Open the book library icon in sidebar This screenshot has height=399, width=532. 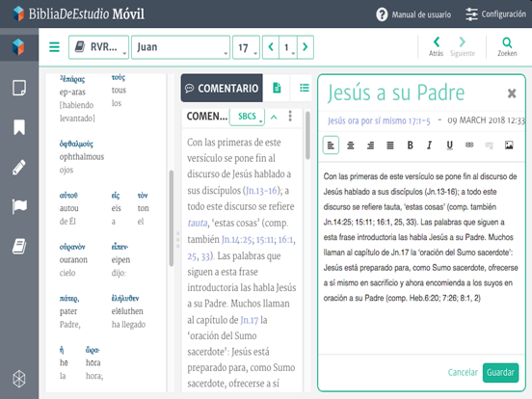tap(19, 247)
